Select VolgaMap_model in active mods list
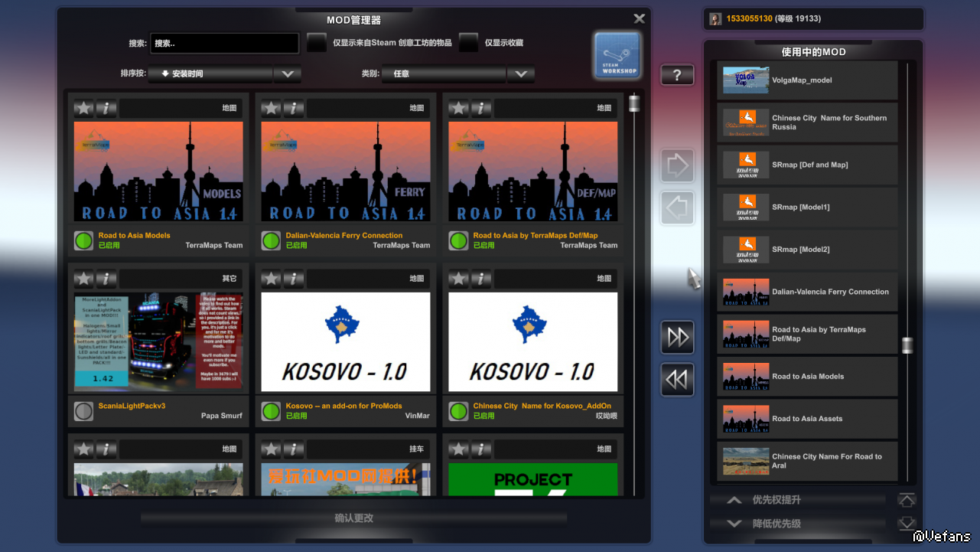 (807, 80)
